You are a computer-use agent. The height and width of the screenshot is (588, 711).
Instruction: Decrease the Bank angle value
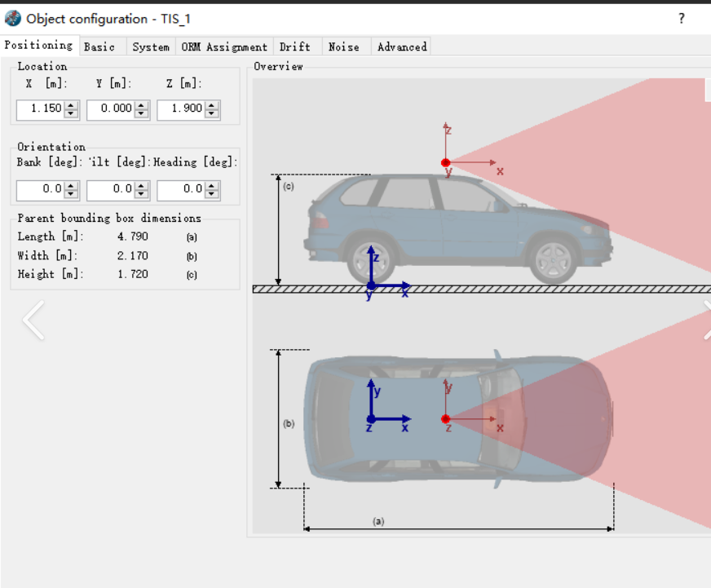pyautogui.click(x=71, y=194)
